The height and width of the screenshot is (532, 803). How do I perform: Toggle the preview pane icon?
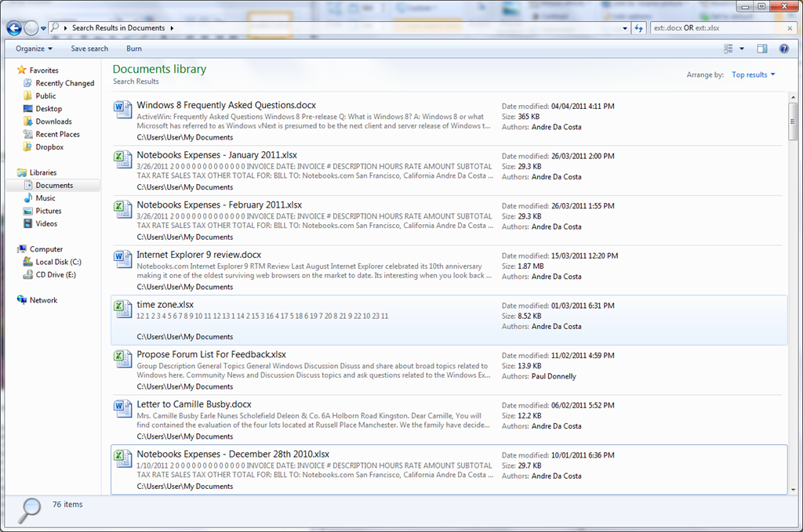(x=762, y=49)
